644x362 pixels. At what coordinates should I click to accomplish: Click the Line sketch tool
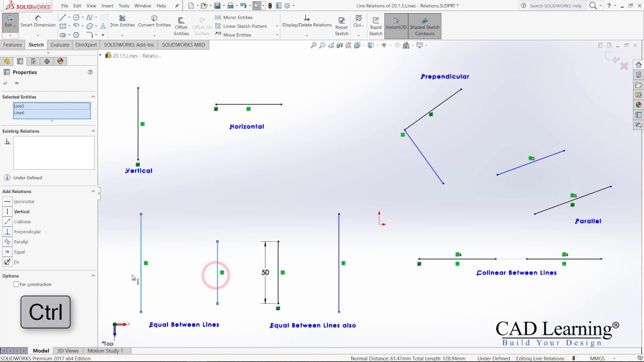coord(63,18)
